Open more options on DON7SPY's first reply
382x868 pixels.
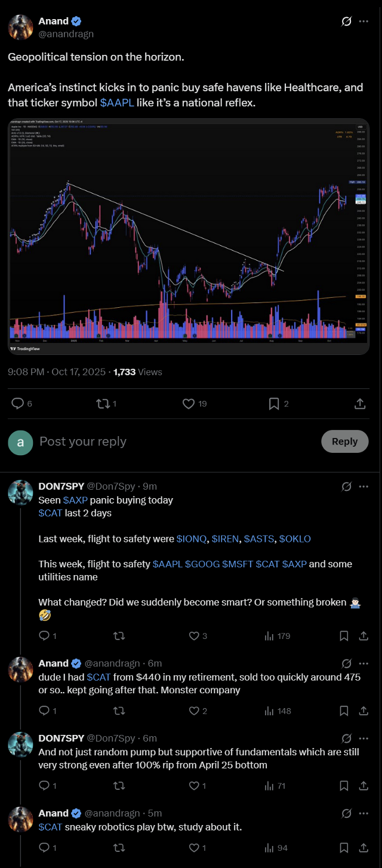pyautogui.click(x=364, y=487)
